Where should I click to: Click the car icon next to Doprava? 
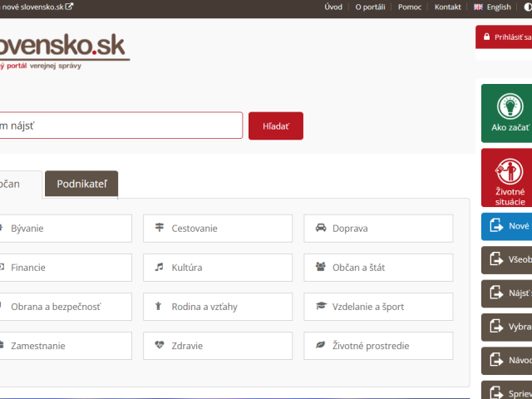tap(321, 228)
